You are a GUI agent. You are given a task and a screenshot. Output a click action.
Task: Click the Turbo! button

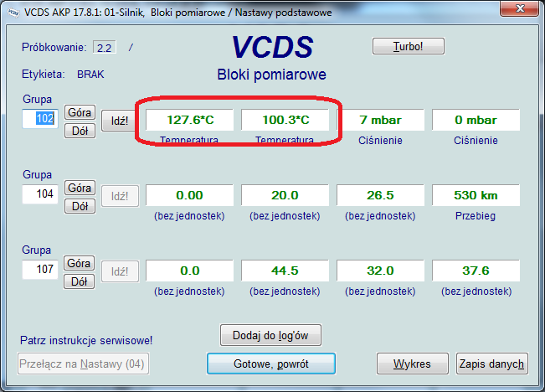[x=409, y=46]
